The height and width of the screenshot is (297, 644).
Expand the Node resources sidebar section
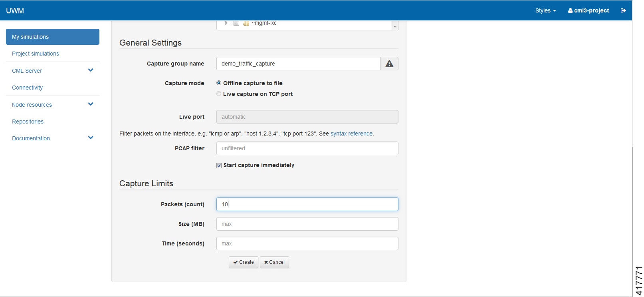click(91, 104)
